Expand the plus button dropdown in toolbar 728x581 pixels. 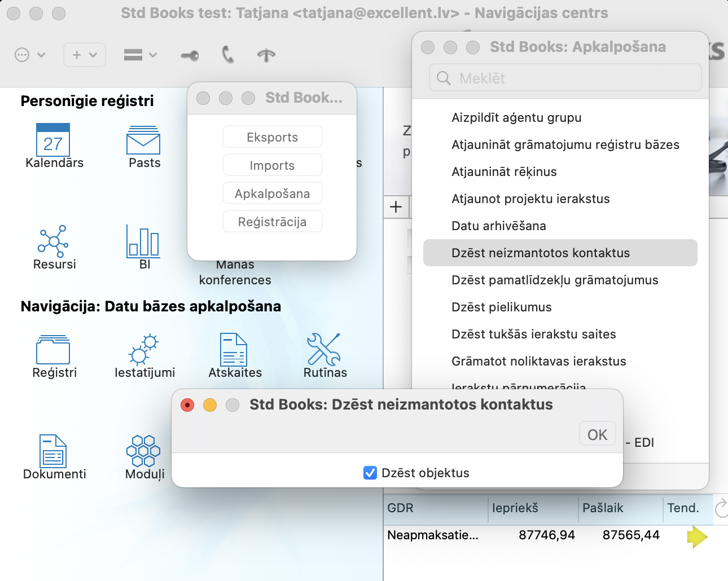pos(85,55)
